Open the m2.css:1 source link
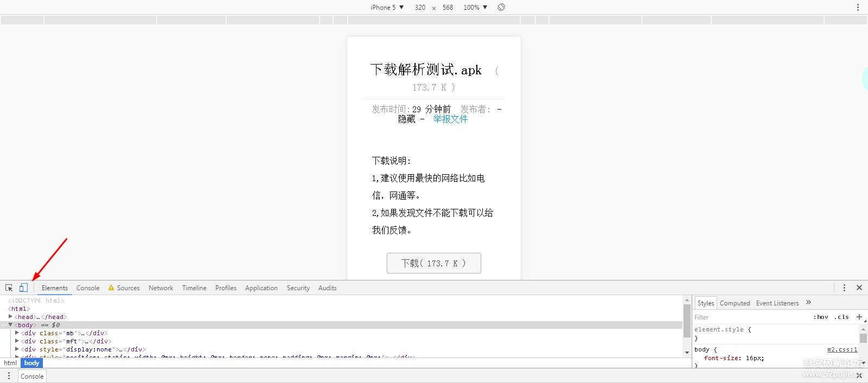 pos(842,349)
